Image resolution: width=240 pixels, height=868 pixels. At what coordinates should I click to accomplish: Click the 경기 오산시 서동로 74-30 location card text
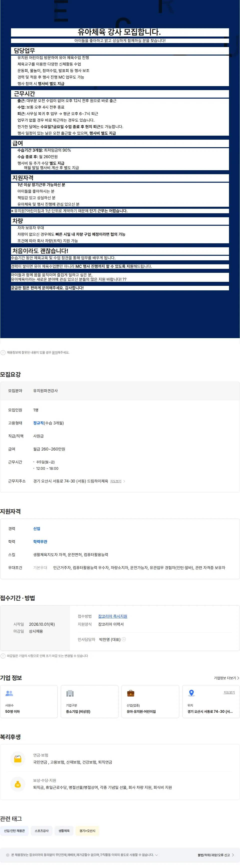210,712
